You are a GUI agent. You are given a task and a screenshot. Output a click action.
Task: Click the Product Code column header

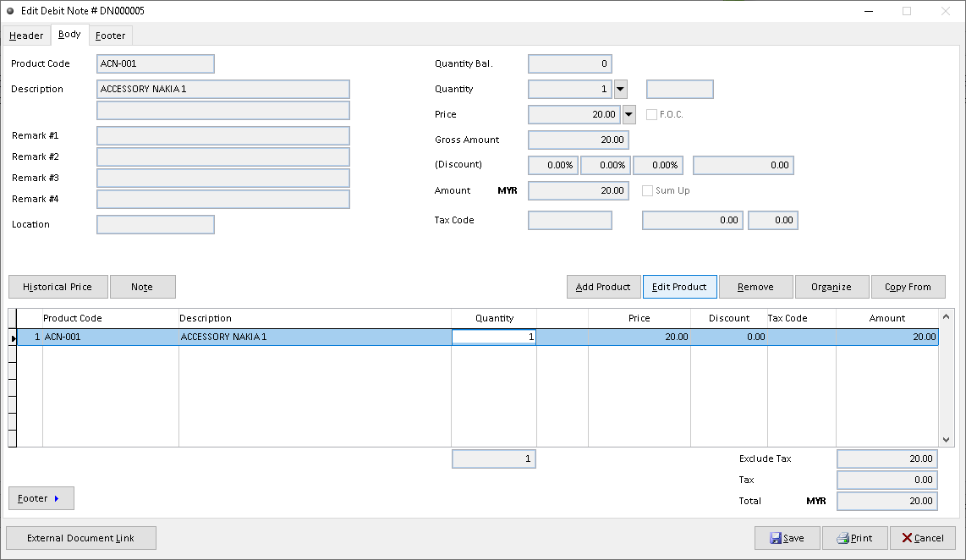(110, 318)
